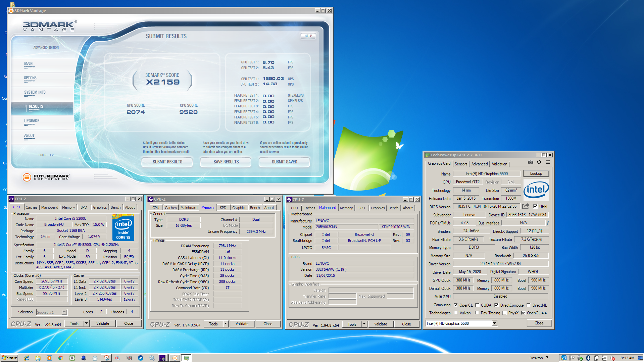The height and width of the screenshot is (362, 644).
Task: Click the ghost icon on the taskbar
Action: [95, 358]
